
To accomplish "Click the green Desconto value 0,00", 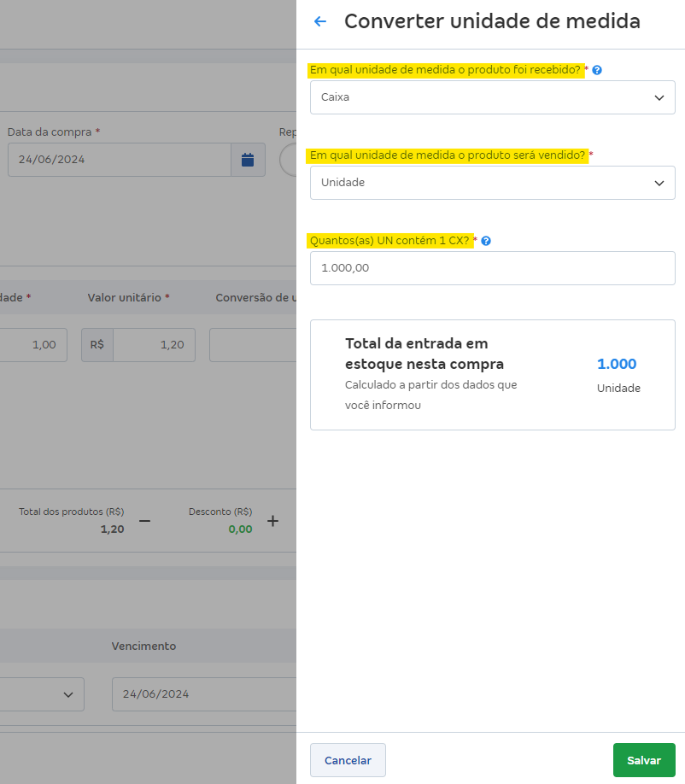I will coord(241,529).
